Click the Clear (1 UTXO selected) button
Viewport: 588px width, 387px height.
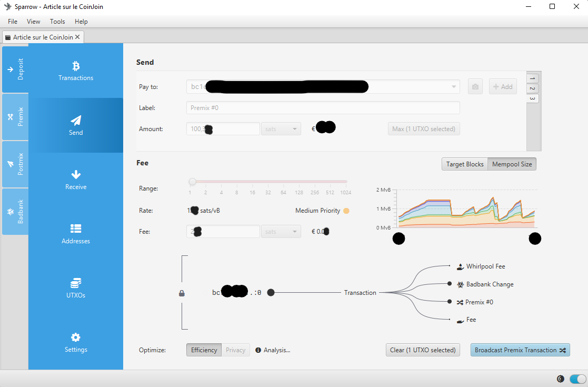[x=423, y=350]
